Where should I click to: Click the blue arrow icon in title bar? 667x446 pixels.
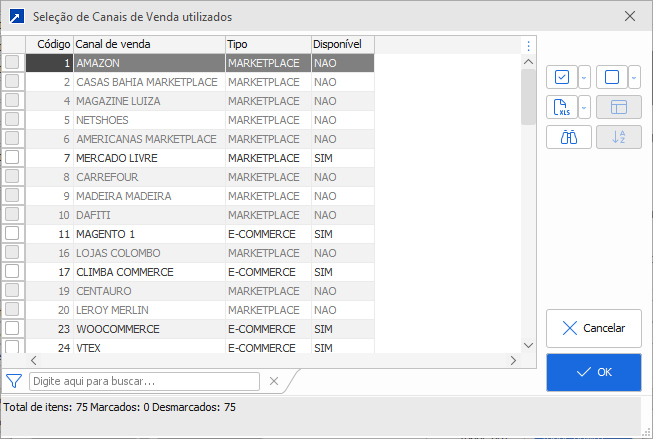pos(17,17)
